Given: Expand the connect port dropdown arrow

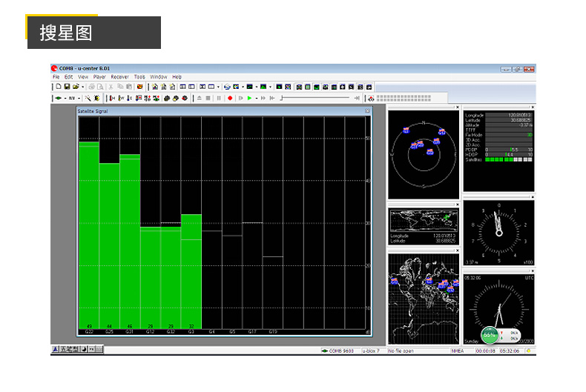Looking at the screenshot, I should click(65, 98).
